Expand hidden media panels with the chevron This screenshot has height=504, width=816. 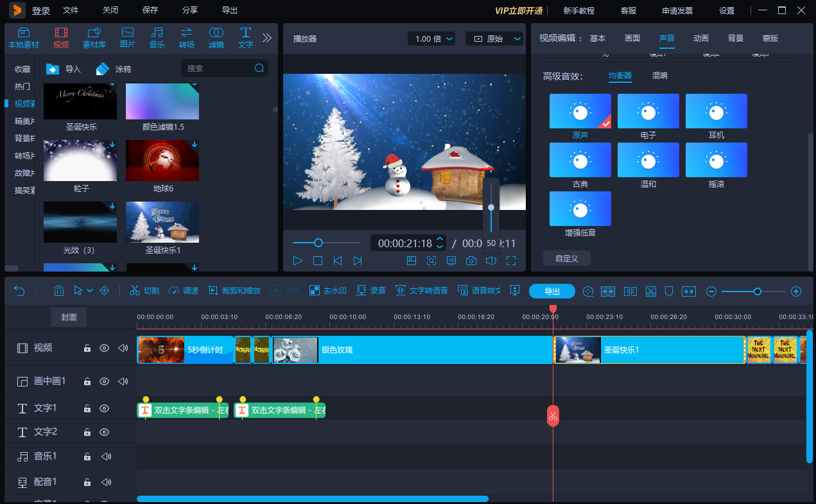266,37
